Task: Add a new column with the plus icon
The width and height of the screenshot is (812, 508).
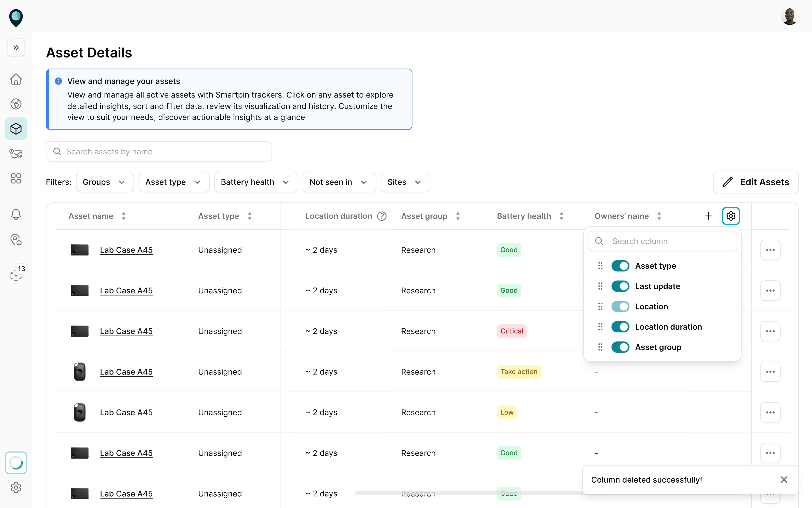Action: point(708,216)
